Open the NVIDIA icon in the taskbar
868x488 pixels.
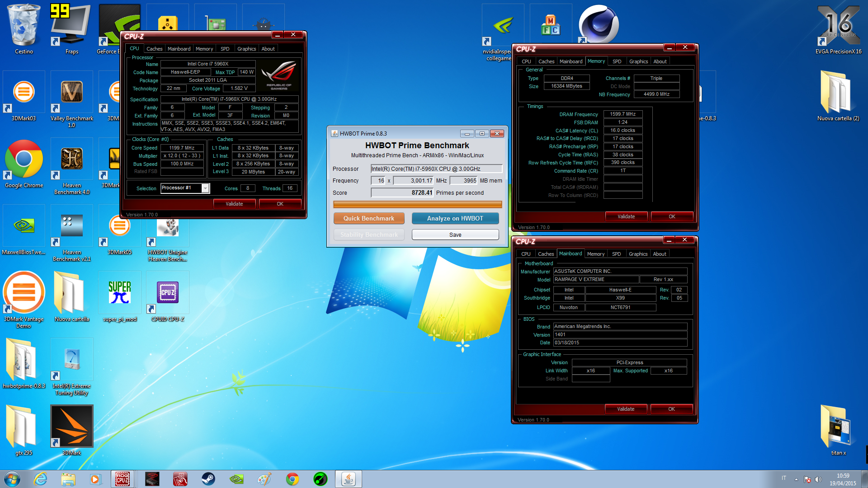pyautogui.click(x=236, y=479)
